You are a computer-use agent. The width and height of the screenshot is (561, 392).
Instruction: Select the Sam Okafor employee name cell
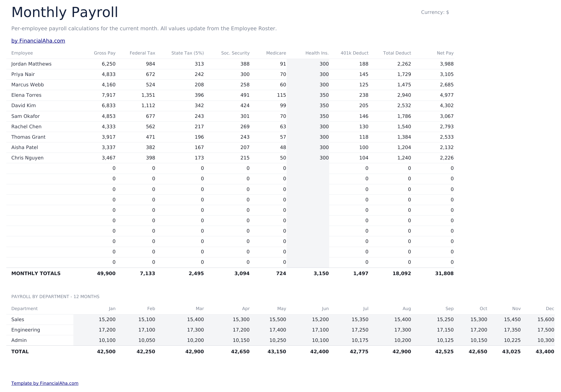click(26, 116)
